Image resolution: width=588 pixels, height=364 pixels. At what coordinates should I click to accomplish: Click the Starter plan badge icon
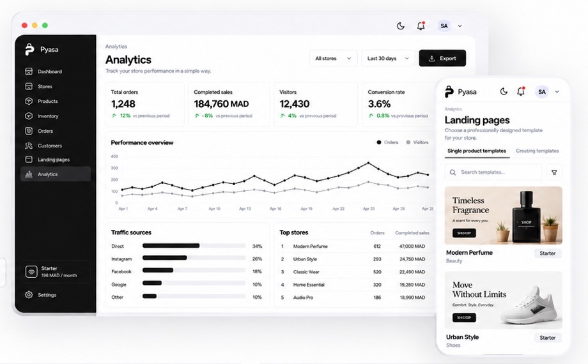(x=31, y=271)
